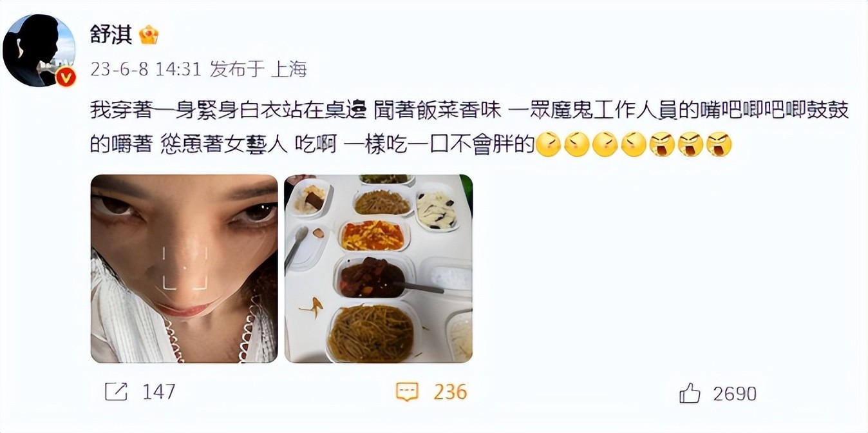Like the post with thumbs-up icon
The image size is (868, 433).
coord(690,392)
